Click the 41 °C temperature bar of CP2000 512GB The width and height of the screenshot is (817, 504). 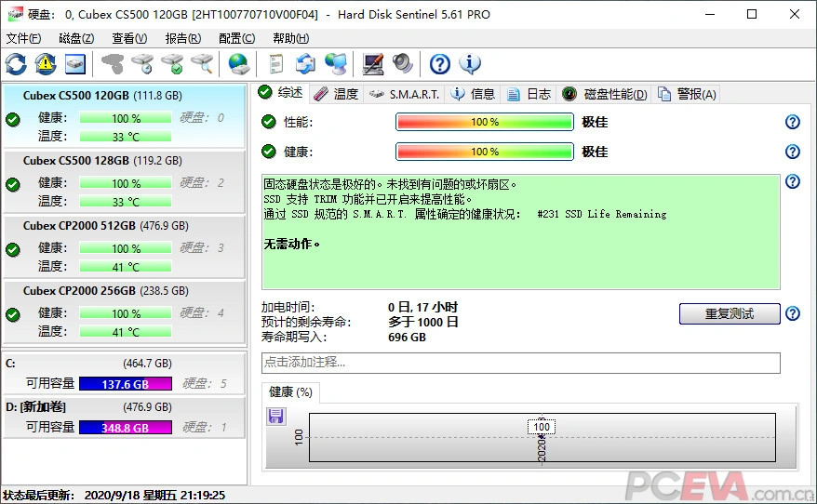click(x=126, y=267)
